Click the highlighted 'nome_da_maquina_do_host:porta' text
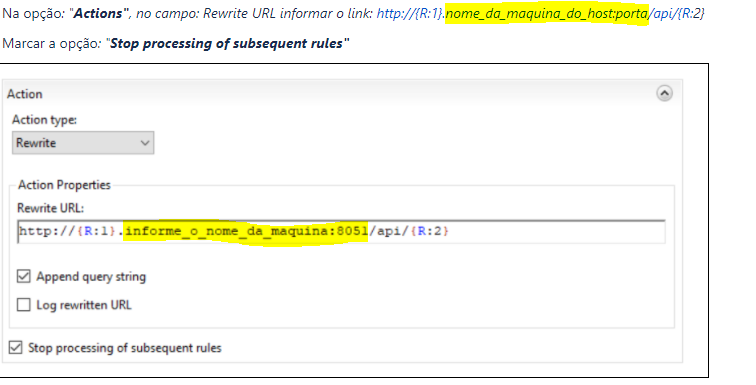756x385 pixels. (547, 13)
